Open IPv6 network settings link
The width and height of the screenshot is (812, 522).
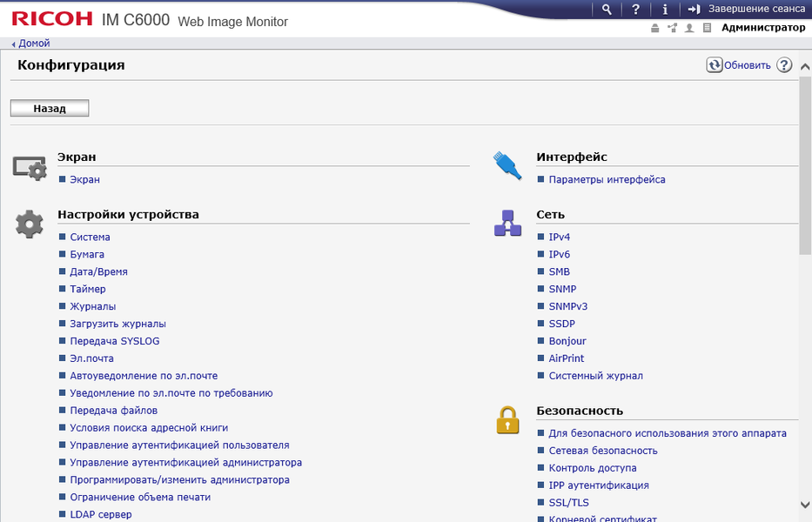point(560,254)
